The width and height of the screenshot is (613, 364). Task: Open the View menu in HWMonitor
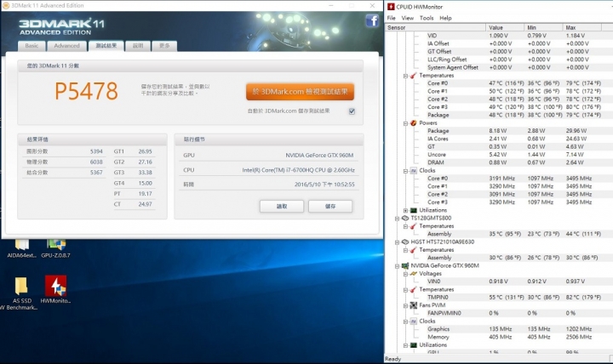[407, 18]
